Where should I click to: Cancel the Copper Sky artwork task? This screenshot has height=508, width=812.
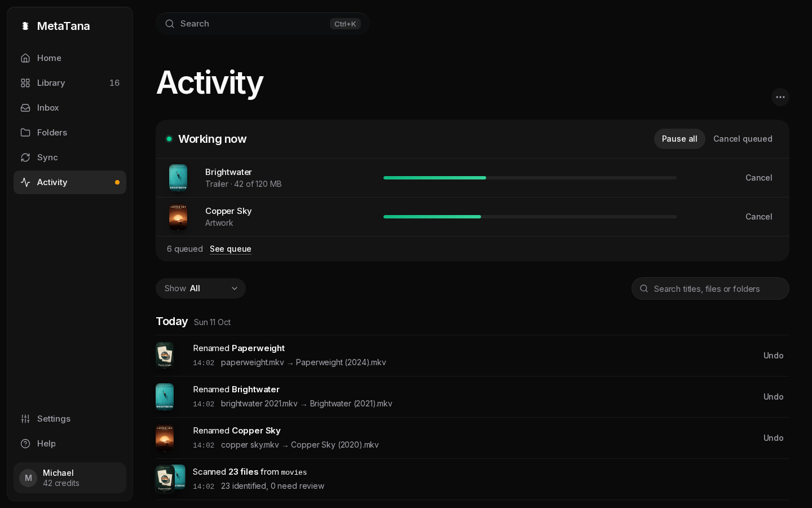[758, 217]
